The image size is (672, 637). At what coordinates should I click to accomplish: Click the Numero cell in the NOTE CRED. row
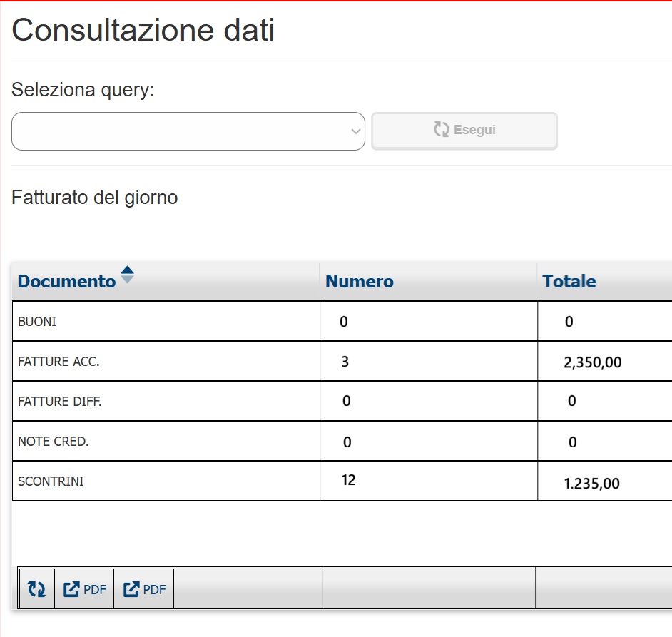[429, 441]
